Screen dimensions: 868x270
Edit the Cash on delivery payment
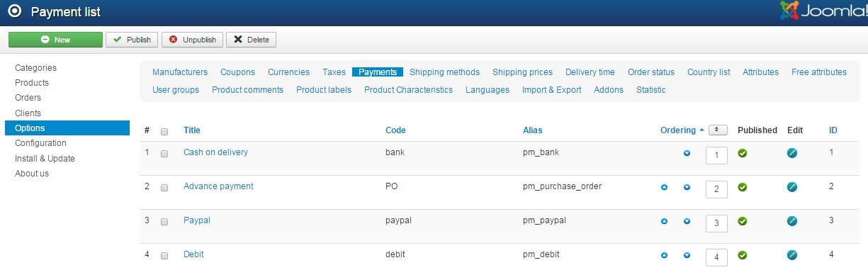point(792,153)
